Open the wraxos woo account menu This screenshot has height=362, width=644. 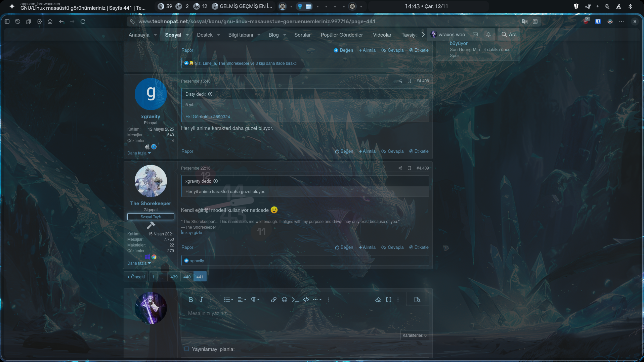(448, 35)
